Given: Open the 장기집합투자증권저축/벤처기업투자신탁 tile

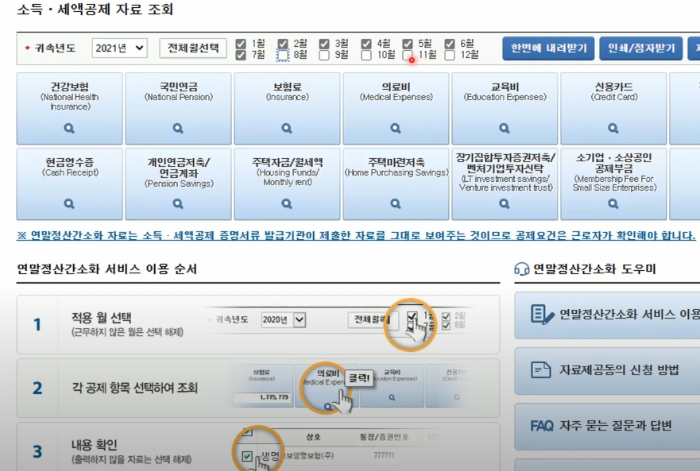Looking at the screenshot, I should tap(504, 184).
